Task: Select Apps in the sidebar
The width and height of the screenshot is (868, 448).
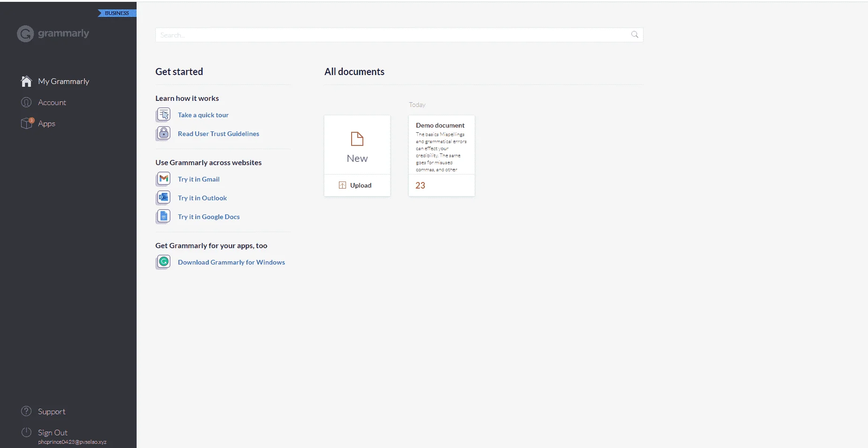Action: click(x=46, y=124)
